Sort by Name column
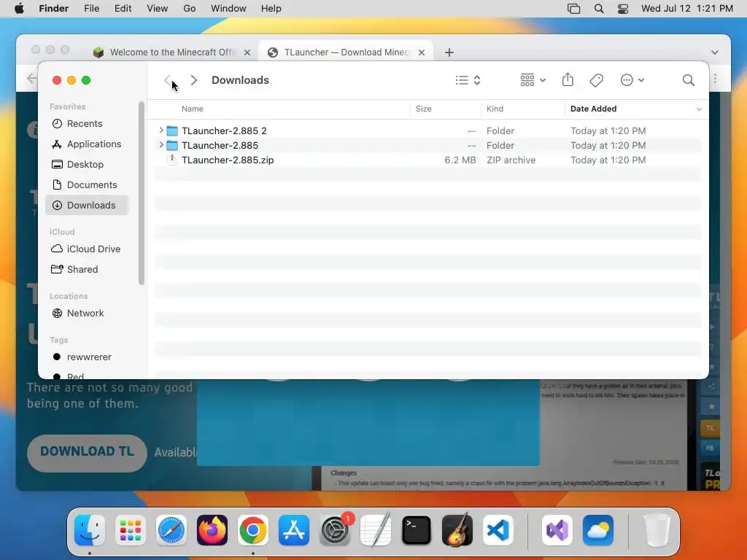The width and height of the screenshot is (747, 560). (193, 109)
